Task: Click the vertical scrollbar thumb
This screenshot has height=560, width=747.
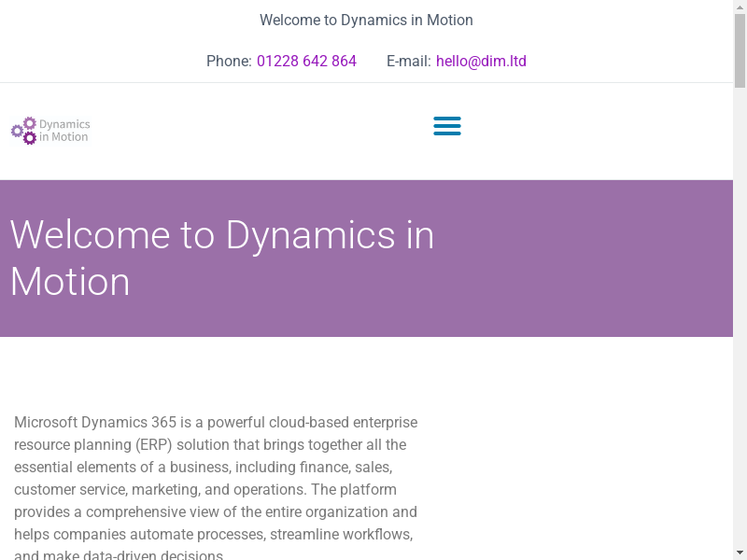Action: coord(740,51)
